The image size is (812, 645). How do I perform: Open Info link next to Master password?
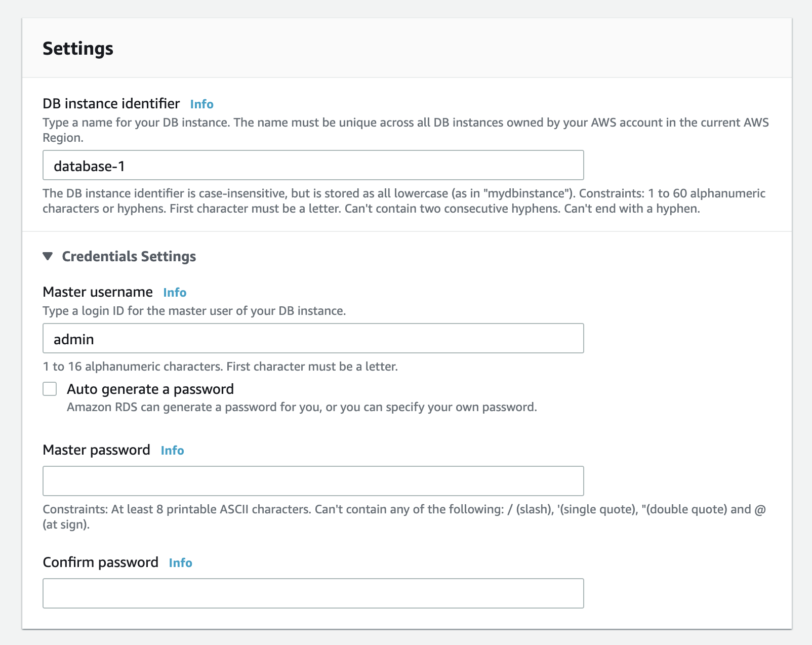point(172,450)
